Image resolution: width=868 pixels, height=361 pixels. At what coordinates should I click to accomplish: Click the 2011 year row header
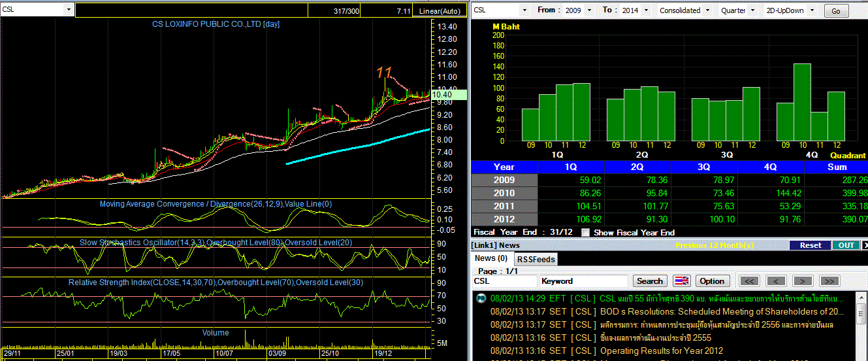504,206
